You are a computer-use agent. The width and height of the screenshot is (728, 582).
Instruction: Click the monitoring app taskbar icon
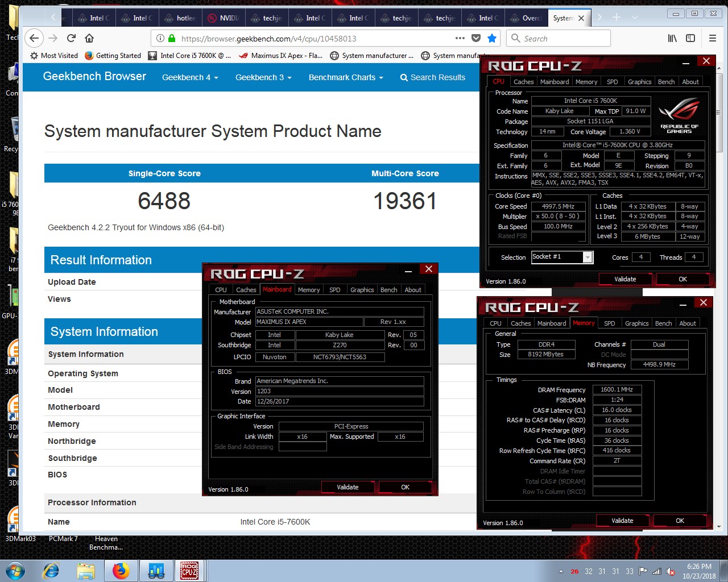click(x=155, y=571)
